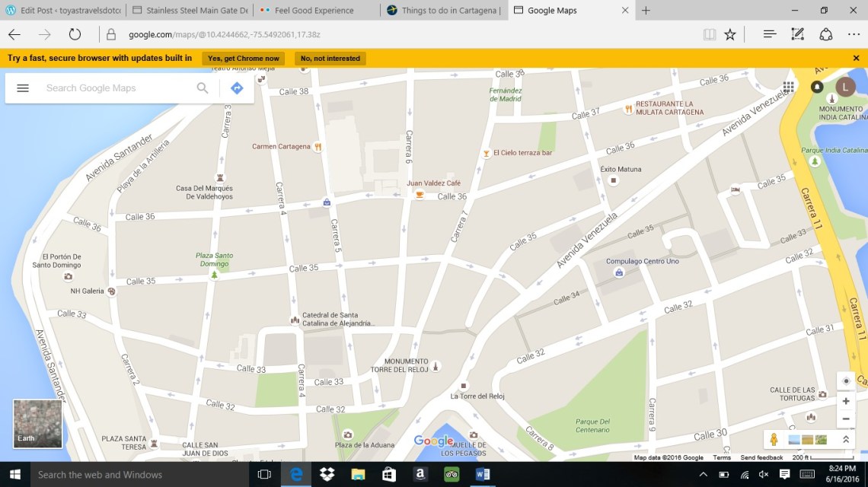Open the Share icon in the browser toolbar
868x487 pixels.
point(825,33)
